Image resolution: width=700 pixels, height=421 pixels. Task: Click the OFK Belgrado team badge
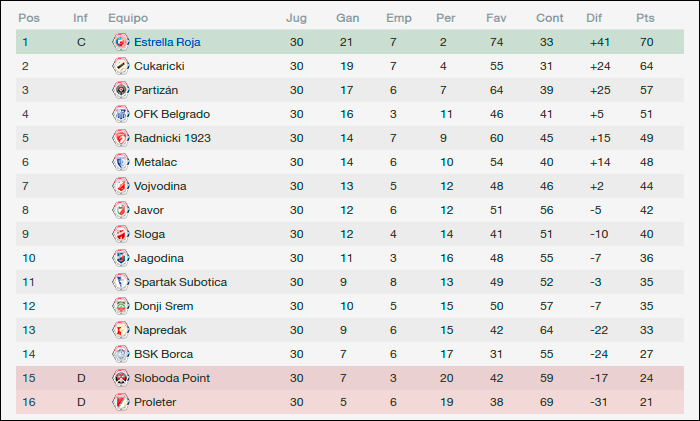point(121,114)
